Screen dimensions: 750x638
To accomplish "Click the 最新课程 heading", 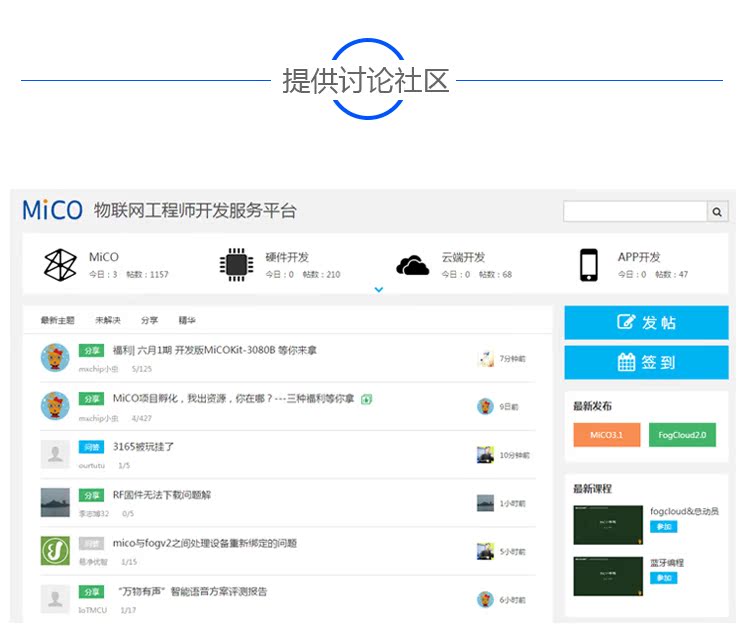I will point(593,489).
